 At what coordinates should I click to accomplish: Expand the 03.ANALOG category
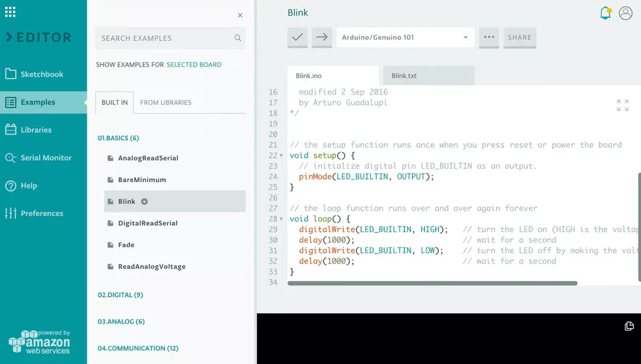(x=121, y=322)
